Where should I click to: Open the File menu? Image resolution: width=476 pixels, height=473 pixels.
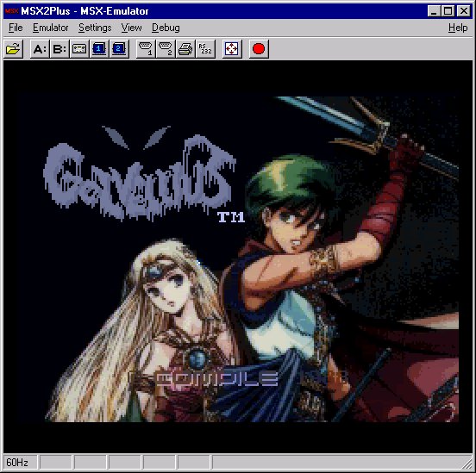16,28
